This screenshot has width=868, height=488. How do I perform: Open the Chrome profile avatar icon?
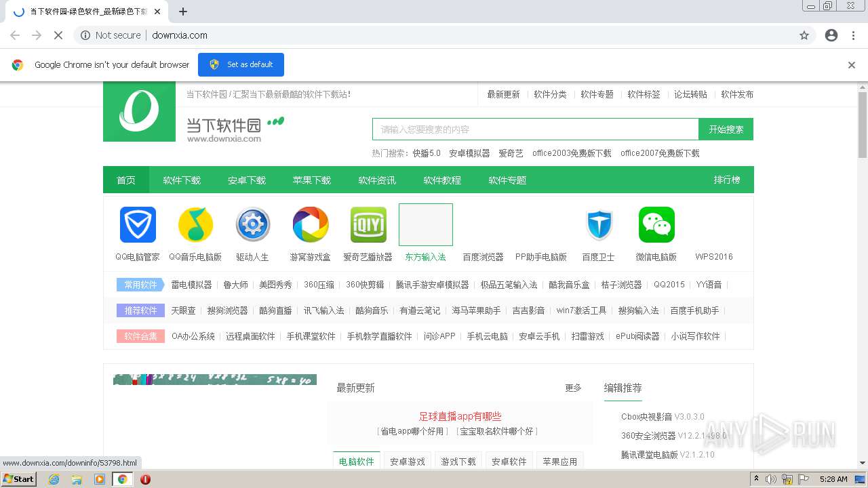[x=831, y=35]
